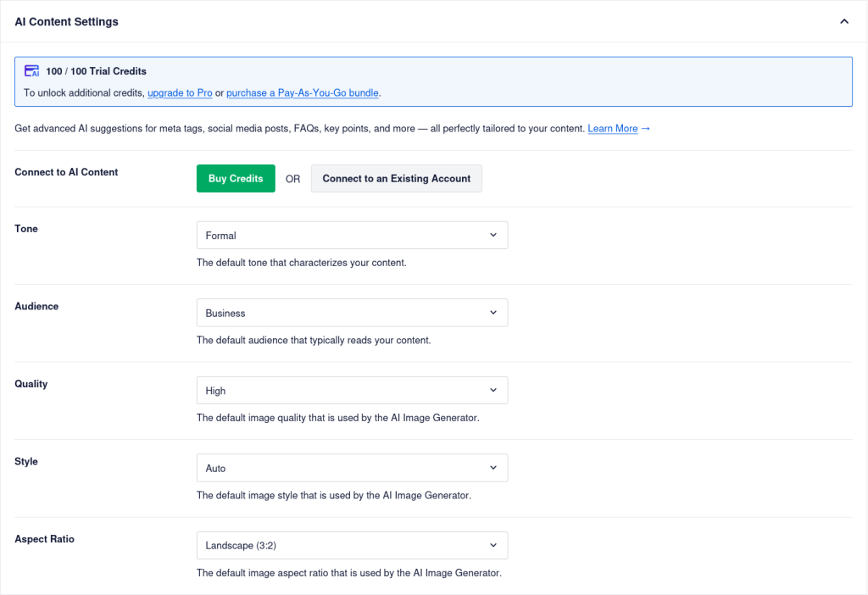Click the Audience field label
Viewport: 868px width, 595px height.
tap(36, 306)
